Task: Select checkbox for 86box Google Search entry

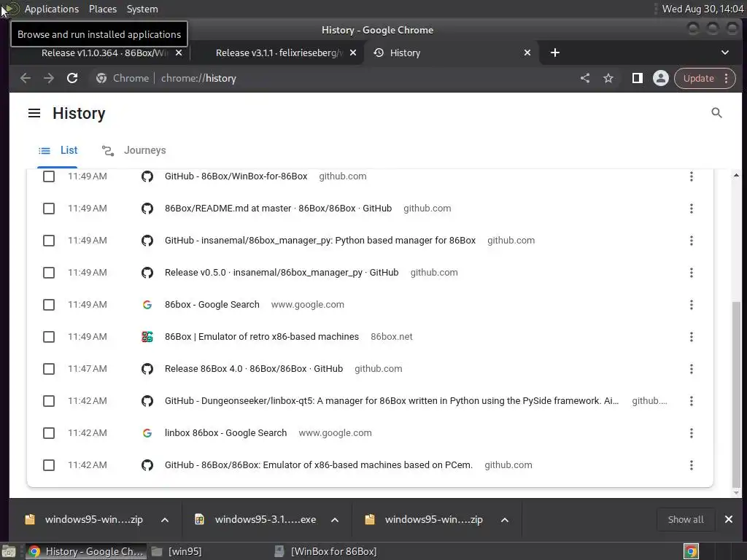Action: tap(49, 305)
